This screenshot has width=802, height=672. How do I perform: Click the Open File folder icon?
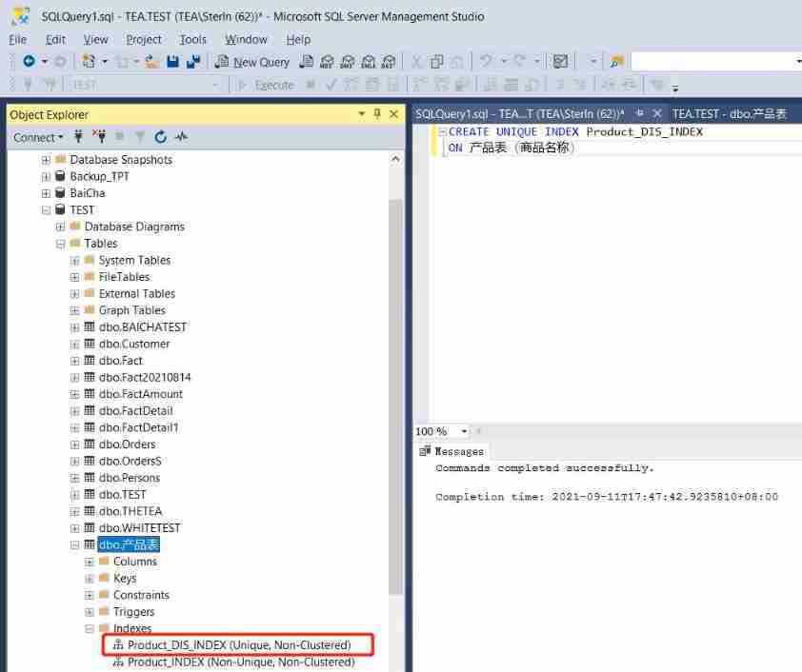coord(151,62)
